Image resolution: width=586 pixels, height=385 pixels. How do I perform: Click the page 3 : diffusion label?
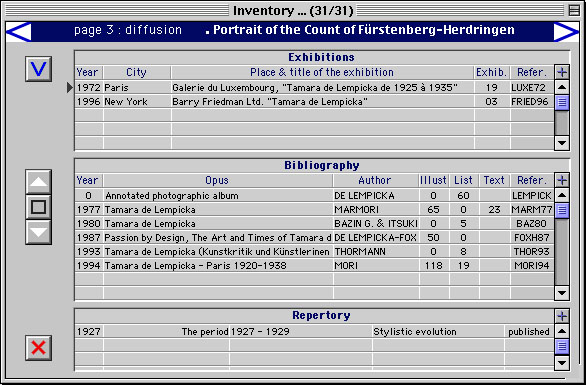(128, 30)
